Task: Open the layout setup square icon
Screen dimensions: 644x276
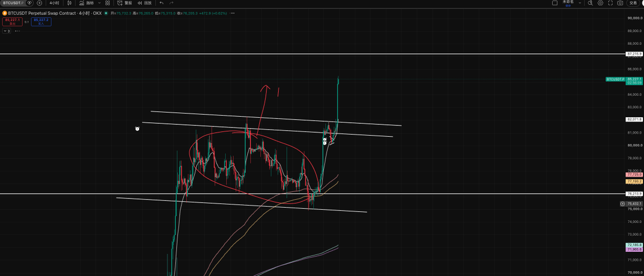Action: click(x=555, y=3)
